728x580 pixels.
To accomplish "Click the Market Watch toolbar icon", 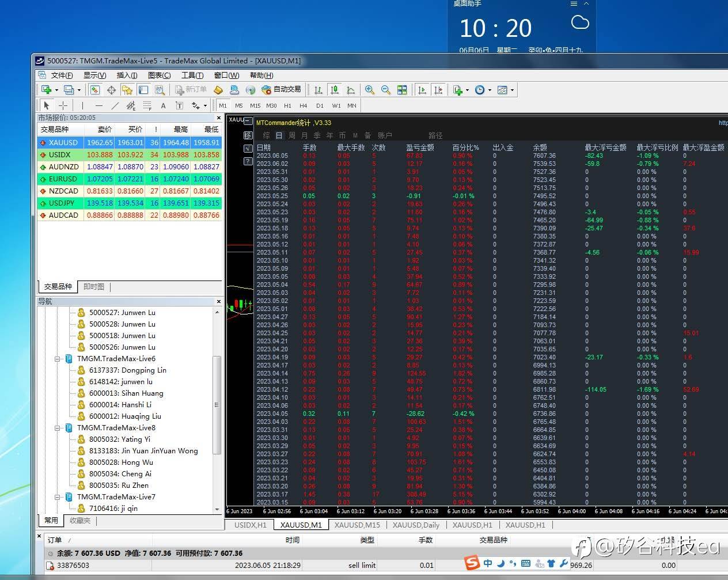I will [95, 90].
